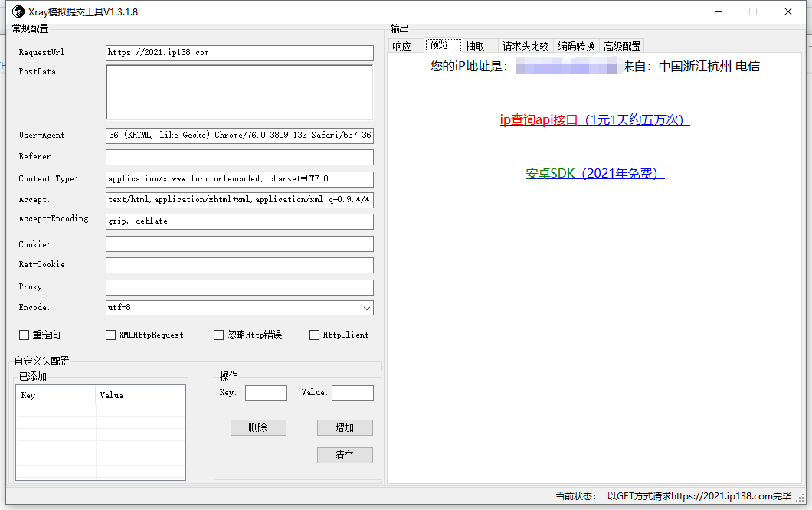Screen dimensions: 812x510
Task: Focus the Content-Type field
Action: pos(239,179)
